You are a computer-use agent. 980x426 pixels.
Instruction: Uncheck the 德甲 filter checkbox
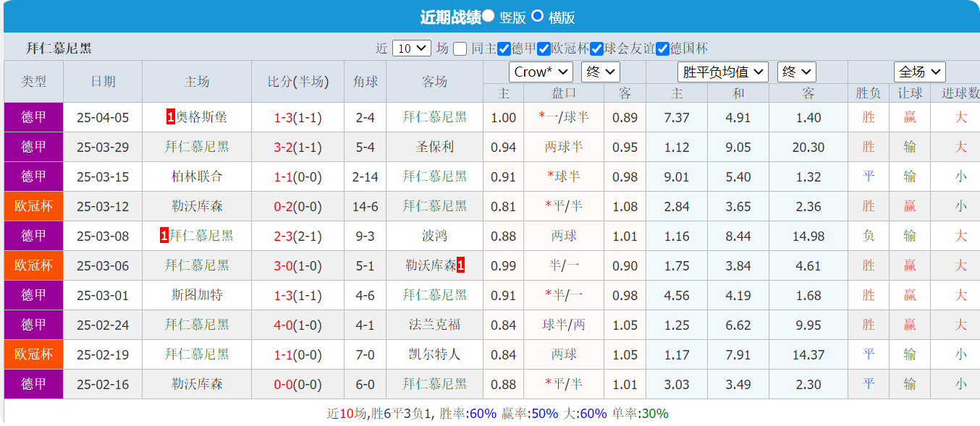click(x=504, y=48)
